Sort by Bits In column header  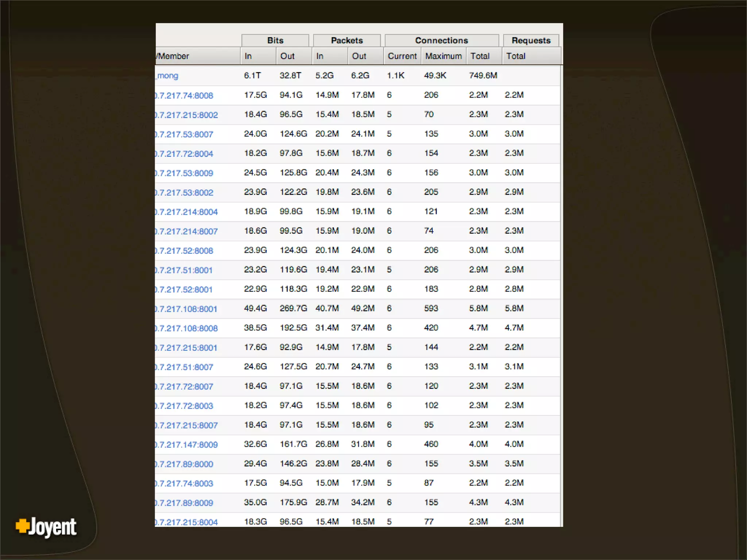259,56
